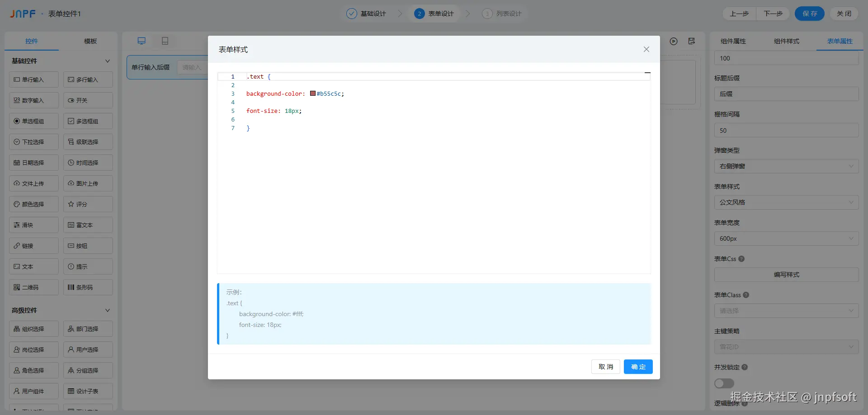868x415 pixels.
Task: Add the 设计子表 control
Action: click(88, 391)
